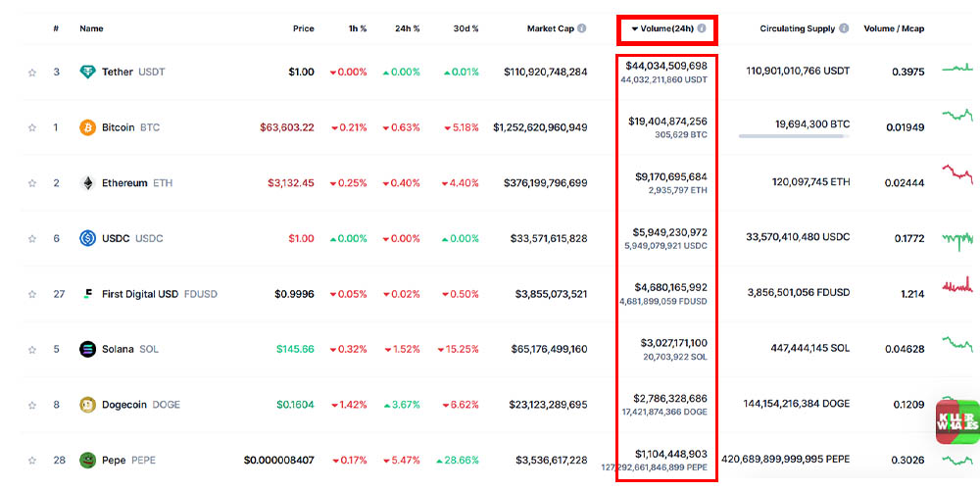The image size is (980, 490).
Task: Click the USDC coin logo icon
Action: 88,238
